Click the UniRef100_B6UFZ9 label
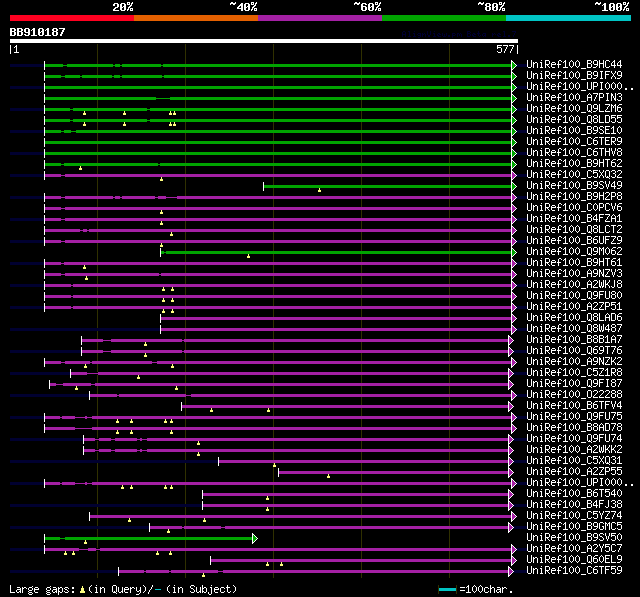The image size is (640, 597). (574, 241)
